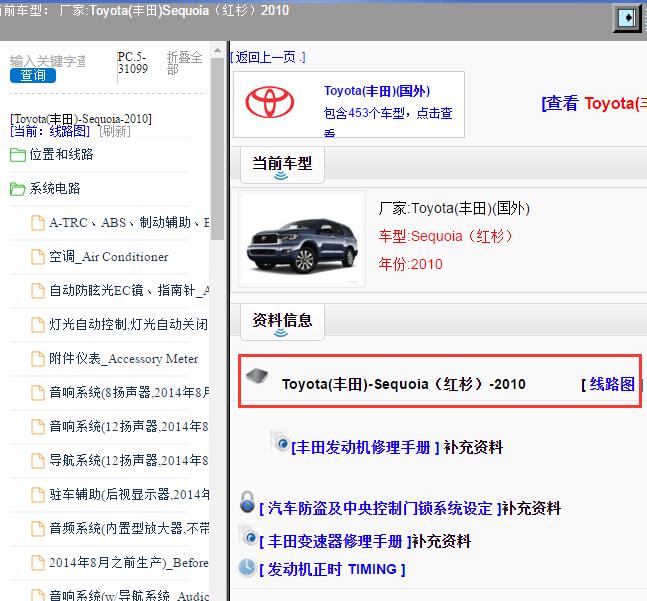Click the 当前:线路图 link in sidebar
647x601 pixels.
tap(50, 131)
